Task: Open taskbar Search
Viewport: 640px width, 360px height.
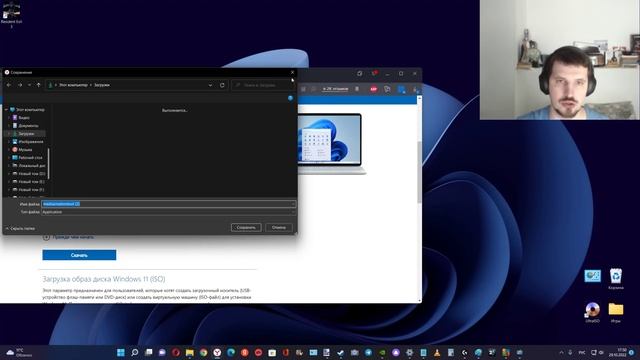Action: coord(135,352)
